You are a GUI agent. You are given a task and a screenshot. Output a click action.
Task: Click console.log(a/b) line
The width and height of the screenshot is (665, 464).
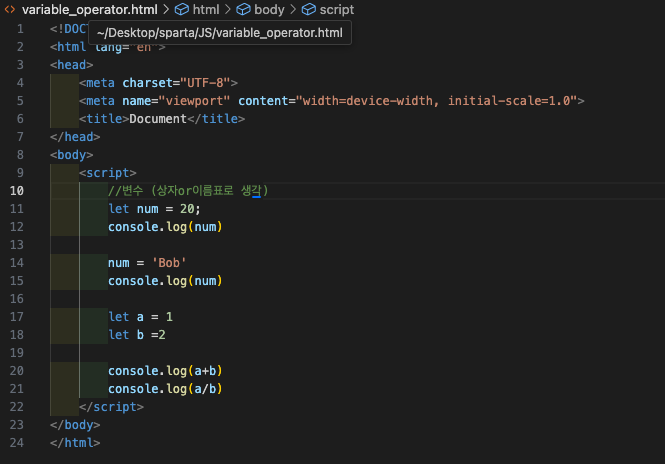tap(165, 389)
